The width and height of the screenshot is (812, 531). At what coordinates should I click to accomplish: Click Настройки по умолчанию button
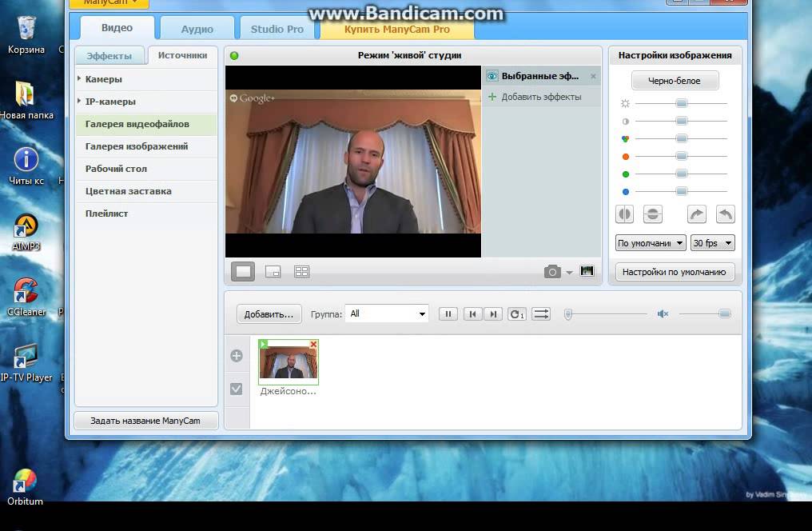(675, 272)
